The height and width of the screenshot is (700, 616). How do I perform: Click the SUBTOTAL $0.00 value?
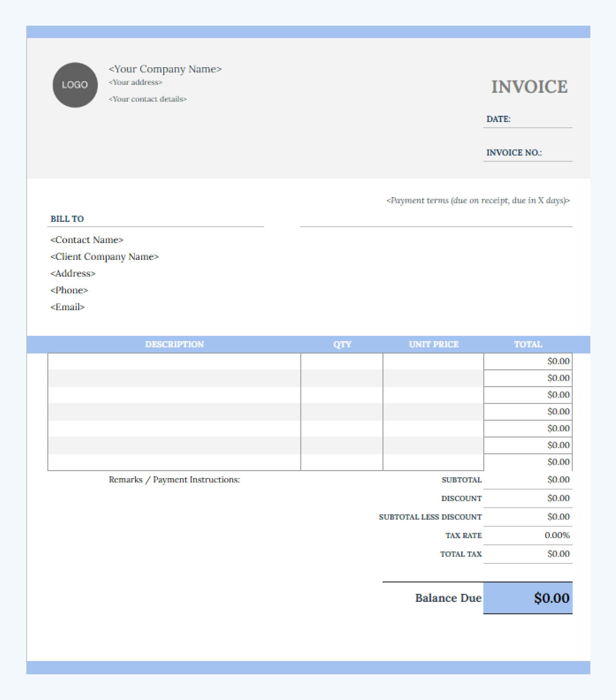pos(559,480)
